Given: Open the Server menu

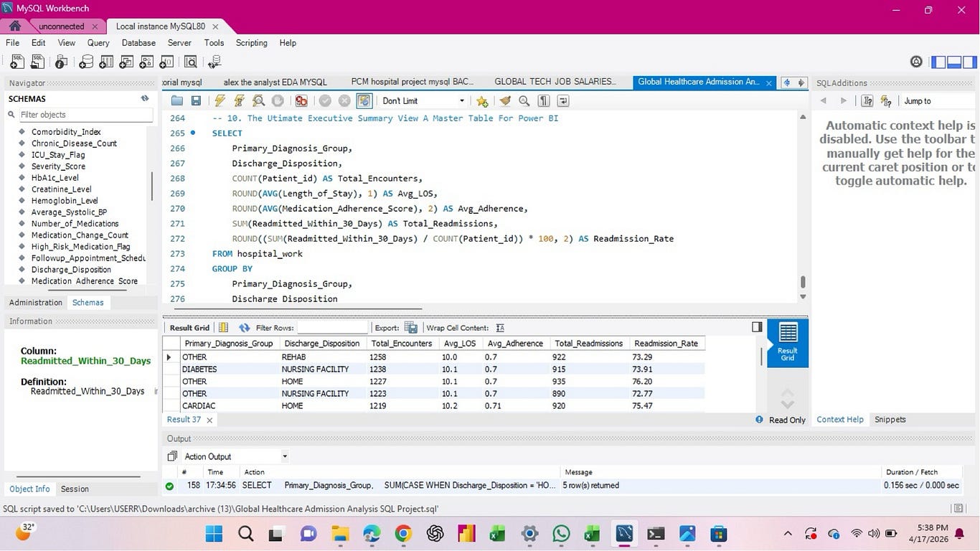Looking at the screenshot, I should click(179, 43).
